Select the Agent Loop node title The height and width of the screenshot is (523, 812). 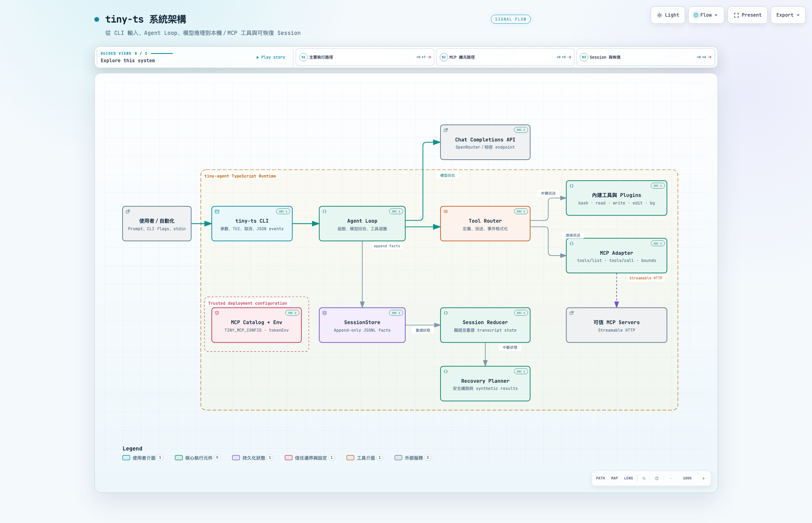(x=362, y=221)
